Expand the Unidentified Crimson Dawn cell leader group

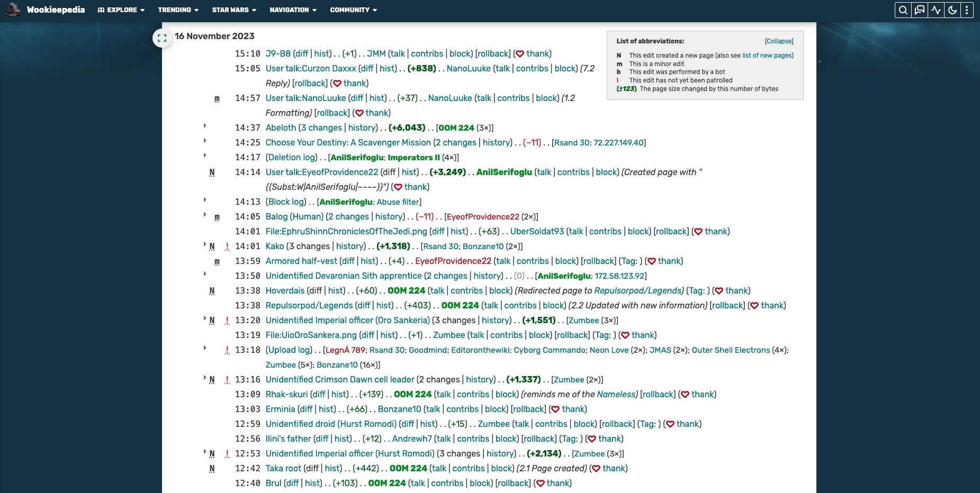pos(205,378)
